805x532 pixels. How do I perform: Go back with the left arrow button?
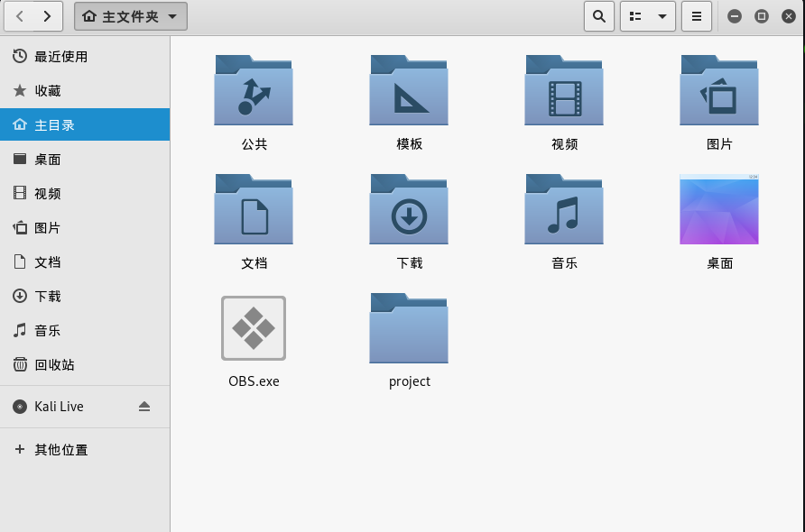[x=20, y=16]
